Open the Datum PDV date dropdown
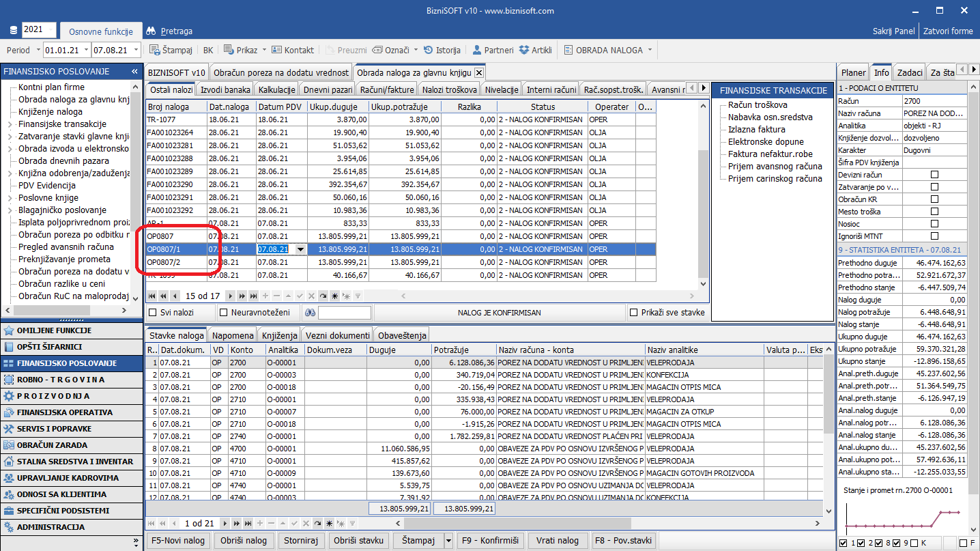 pyautogui.click(x=301, y=249)
